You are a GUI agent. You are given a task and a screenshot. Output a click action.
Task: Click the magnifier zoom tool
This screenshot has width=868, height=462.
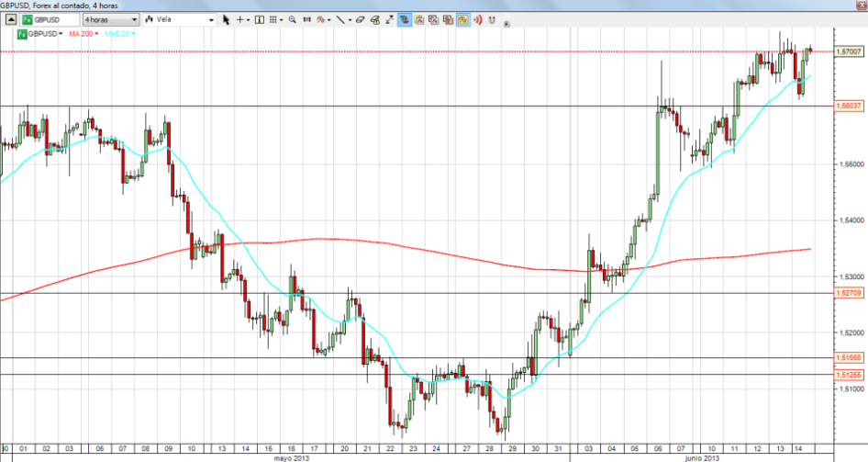tap(293, 18)
